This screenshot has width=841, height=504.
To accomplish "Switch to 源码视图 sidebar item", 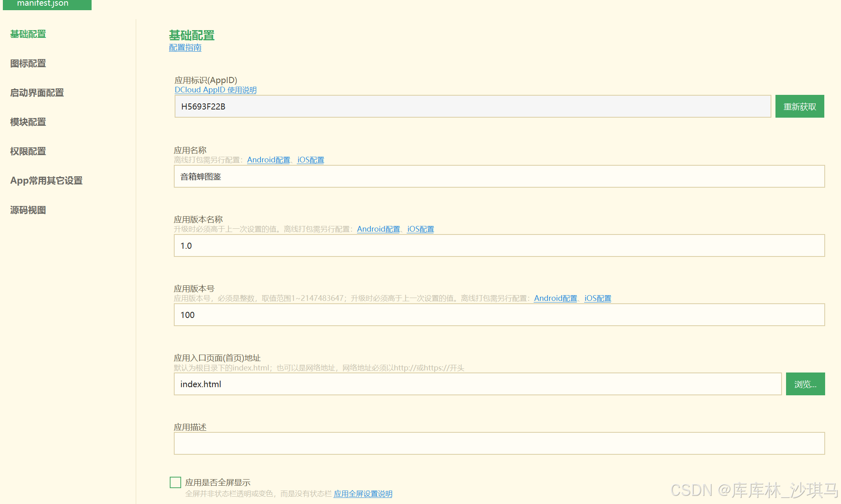I will click(28, 210).
